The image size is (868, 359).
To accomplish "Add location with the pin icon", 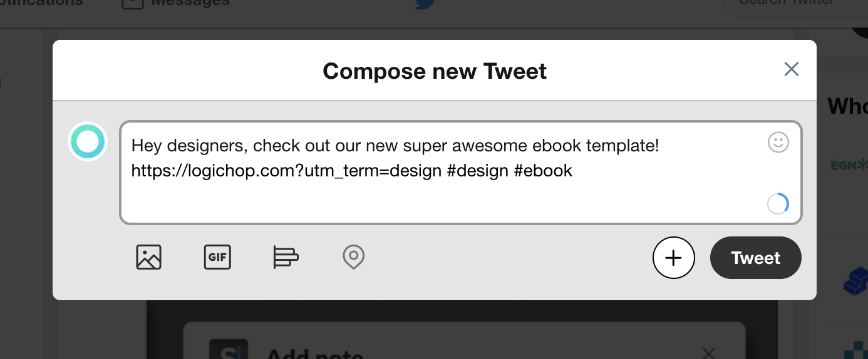I will [354, 257].
